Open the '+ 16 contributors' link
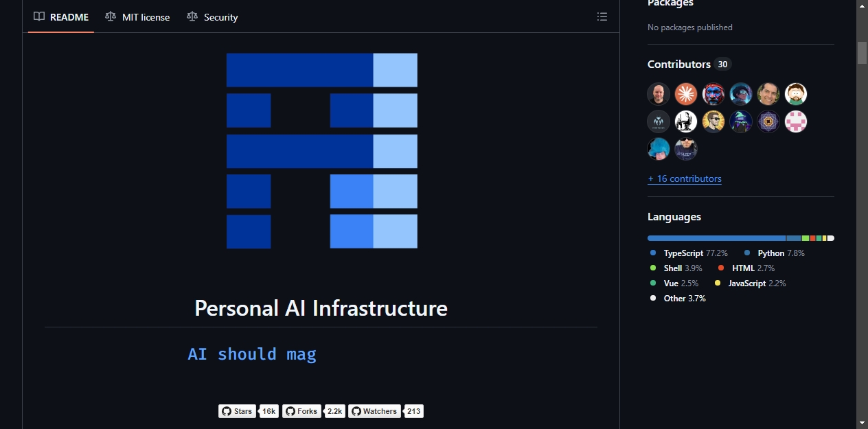Screen dimensions: 868x429 coord(685,178)
